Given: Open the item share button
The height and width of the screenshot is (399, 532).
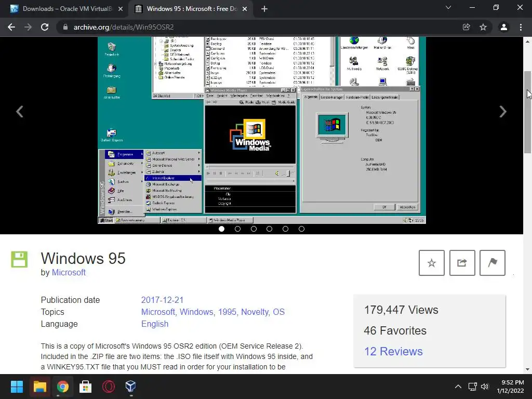Looking at the screenshot, I should [x=462, y=263].
